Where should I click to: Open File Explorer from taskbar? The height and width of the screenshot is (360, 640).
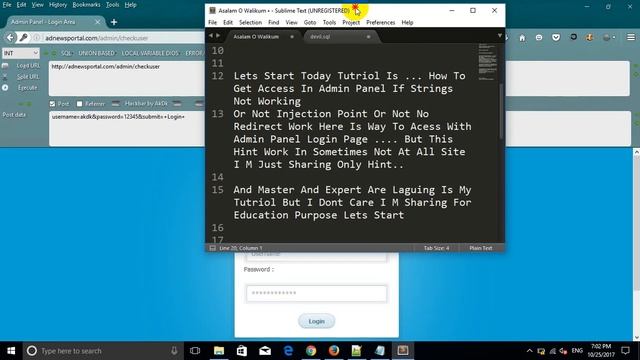click(219, 351)
